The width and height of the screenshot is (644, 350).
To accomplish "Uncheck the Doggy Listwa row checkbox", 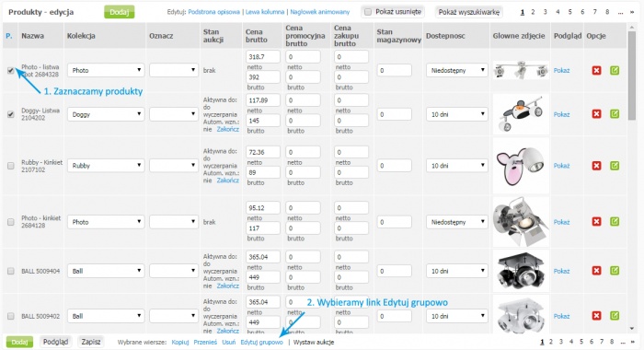I will (x=11, y=114).
